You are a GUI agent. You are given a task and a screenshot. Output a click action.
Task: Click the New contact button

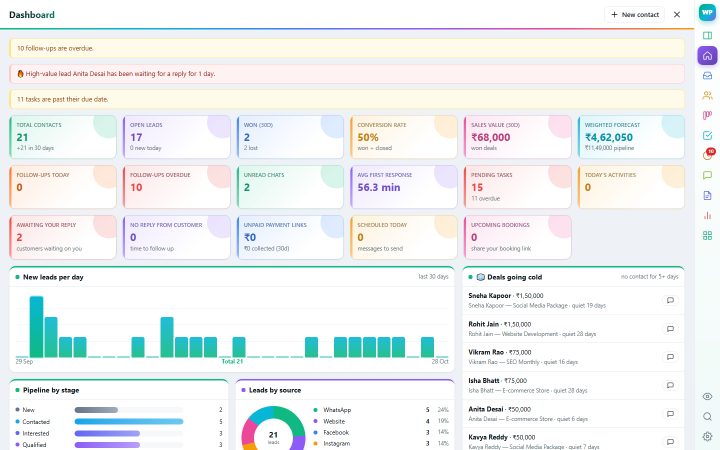coord(635,15)
